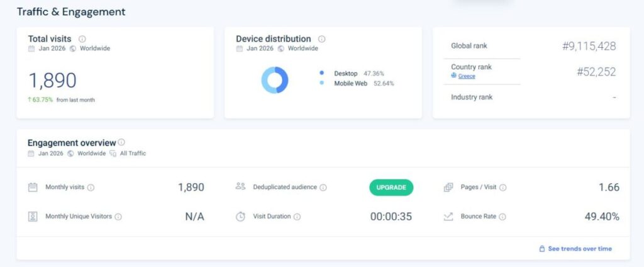Click info icon beside Device distribution
This screenshot has width=644, height=267.
pyautogui.click(x=322, y=39)
